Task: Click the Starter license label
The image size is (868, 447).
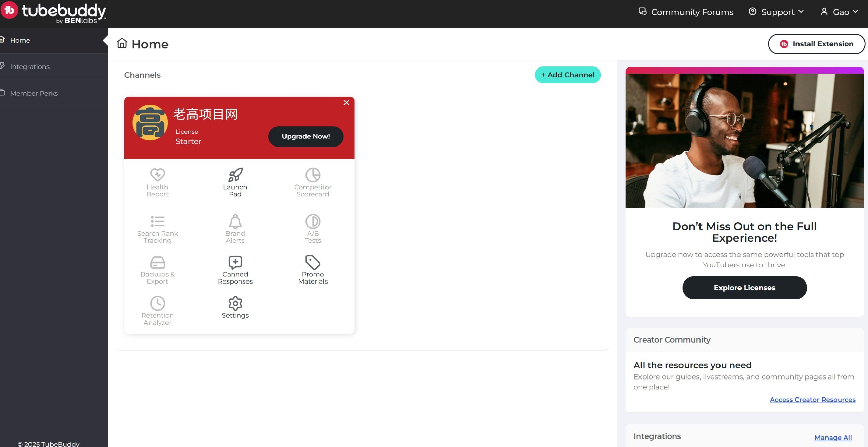Action: click(x=188, y=141)
